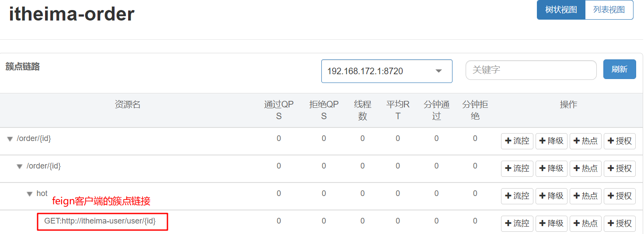644x234 pixels.
Task: Add 热点 rule for top-level /order/{id}
Action: (x=585, y=141)
